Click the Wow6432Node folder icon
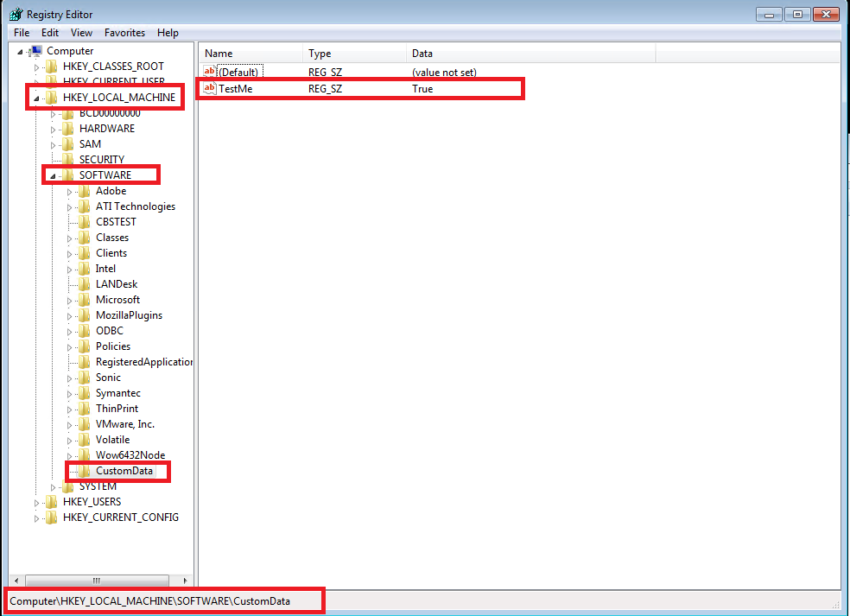This screenshot has height=616, width=850. 86,454
